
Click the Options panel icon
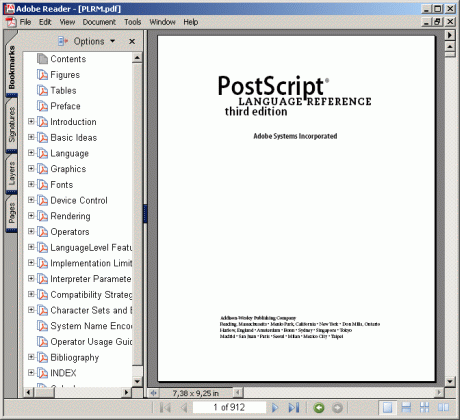click(x=63, y=41)
